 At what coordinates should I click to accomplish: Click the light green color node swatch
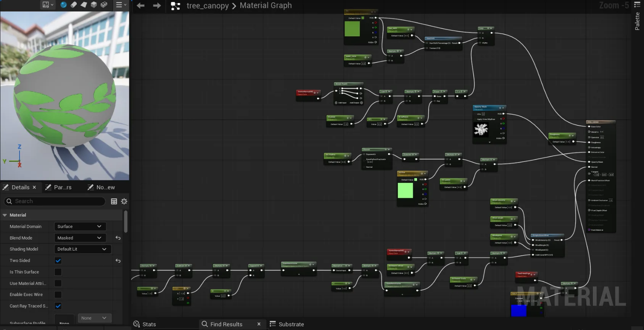click(x=405, y=191)
